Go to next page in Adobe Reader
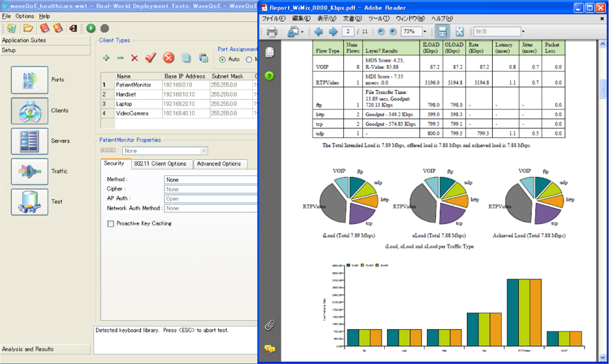Image resolution: width=609 pixels, height=364 pixels. (x=333, y=32)
